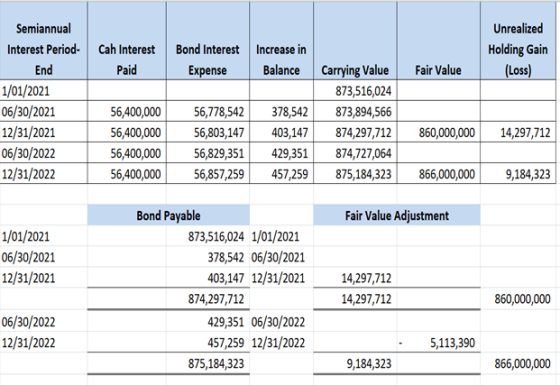Image resolution: width=560 pixels, height=385 pixels.
Task: Select the Fair Value Adjustment ledger heading
Action: [x=397, y=215]
